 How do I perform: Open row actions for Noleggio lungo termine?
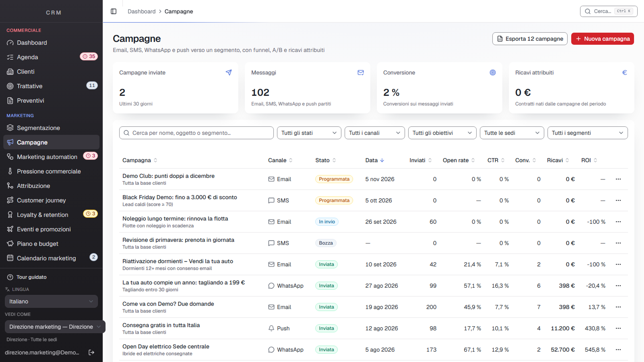(618, 222)
